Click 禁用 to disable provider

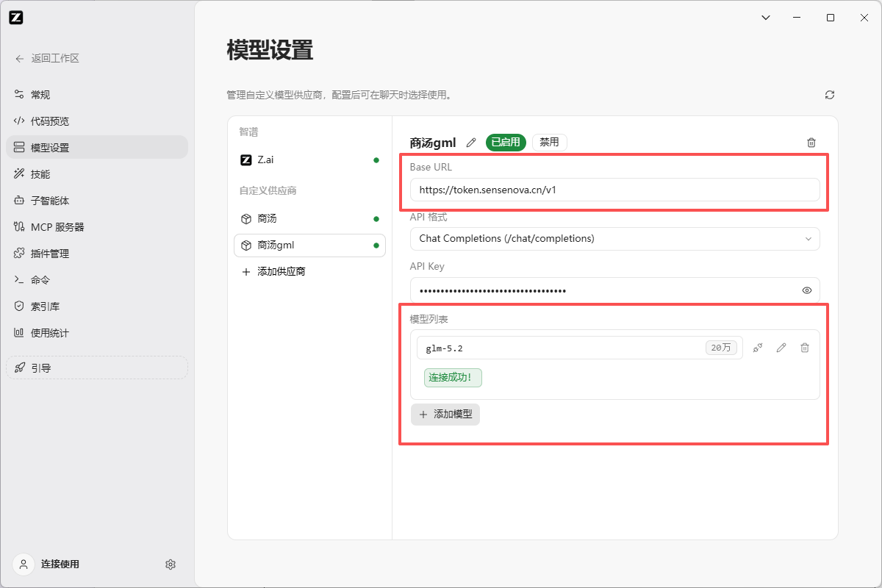pyautogui.click(x=549, y=143)
